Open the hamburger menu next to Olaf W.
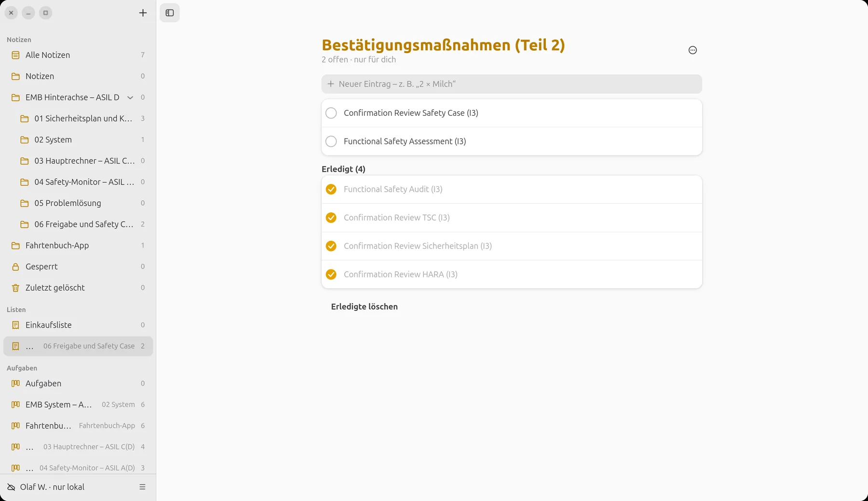This screenshot has width=868, height=501. [x=142, y=487]
